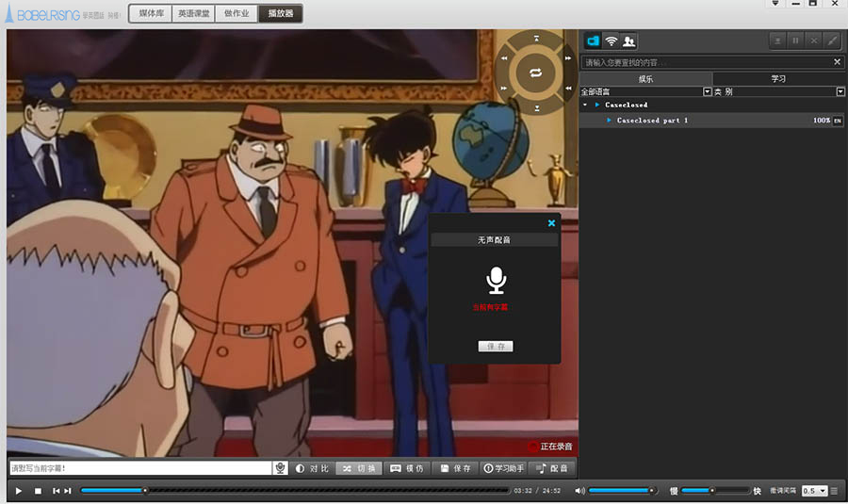Click lower-left forward arrows on dial
The height and width of the screenshot is (504, 848).
(504, 88)
